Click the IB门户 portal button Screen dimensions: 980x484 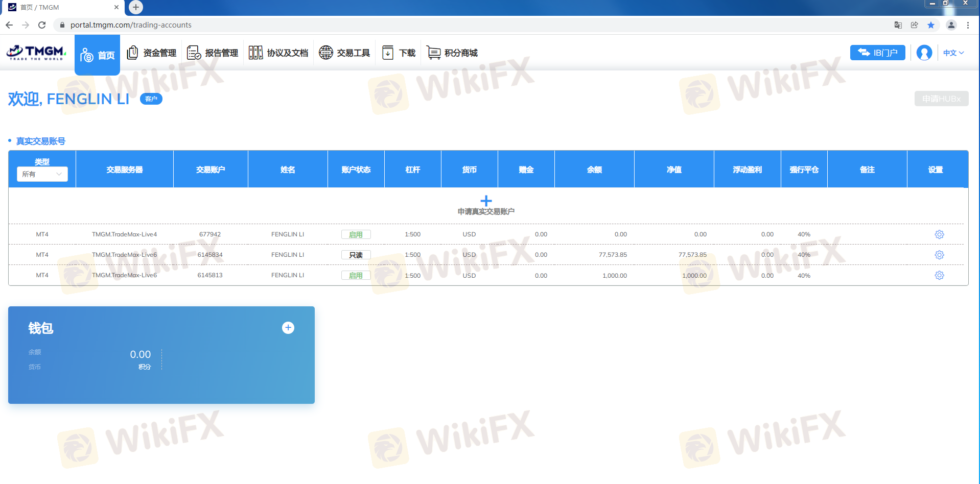click(877, 53)
